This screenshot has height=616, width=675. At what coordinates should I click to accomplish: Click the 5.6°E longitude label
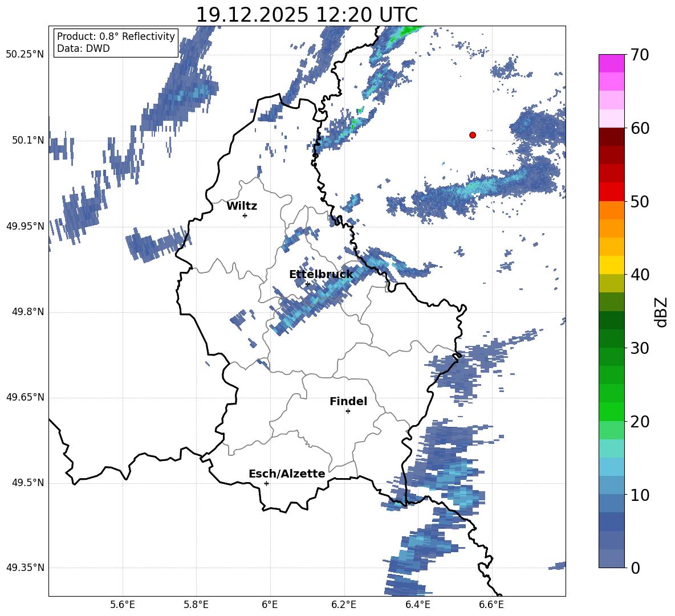(x=123, y=605)
